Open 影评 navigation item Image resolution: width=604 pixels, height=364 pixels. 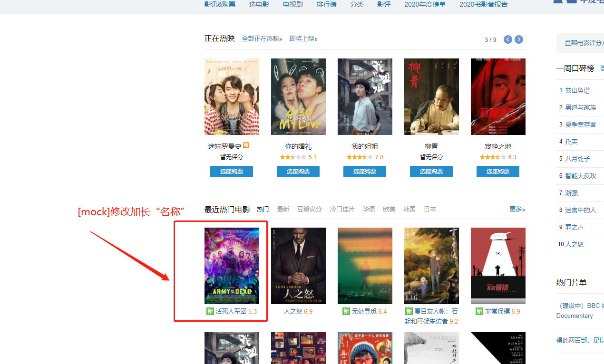[x=384, y=4]
